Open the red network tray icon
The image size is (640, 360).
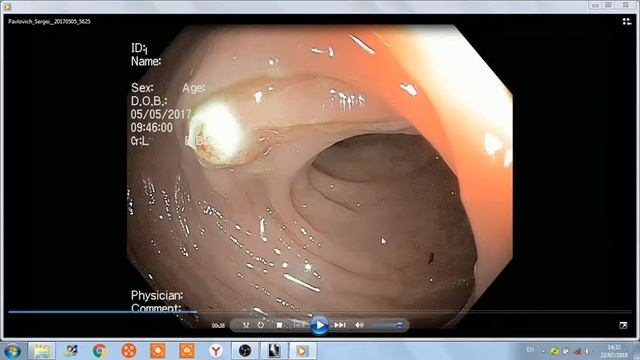(578, 351)
